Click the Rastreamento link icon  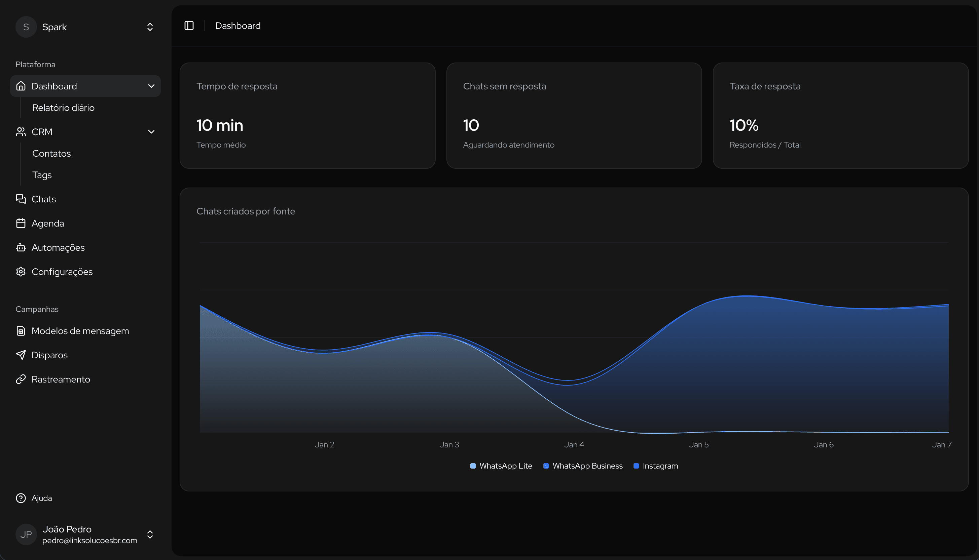[21, 379]
